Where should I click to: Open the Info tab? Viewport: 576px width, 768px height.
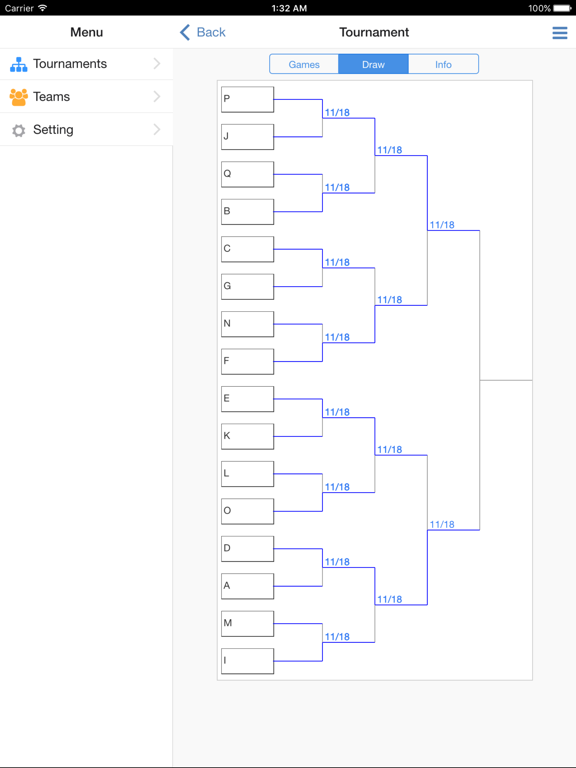pyautogui.click(x=443, y=64)
